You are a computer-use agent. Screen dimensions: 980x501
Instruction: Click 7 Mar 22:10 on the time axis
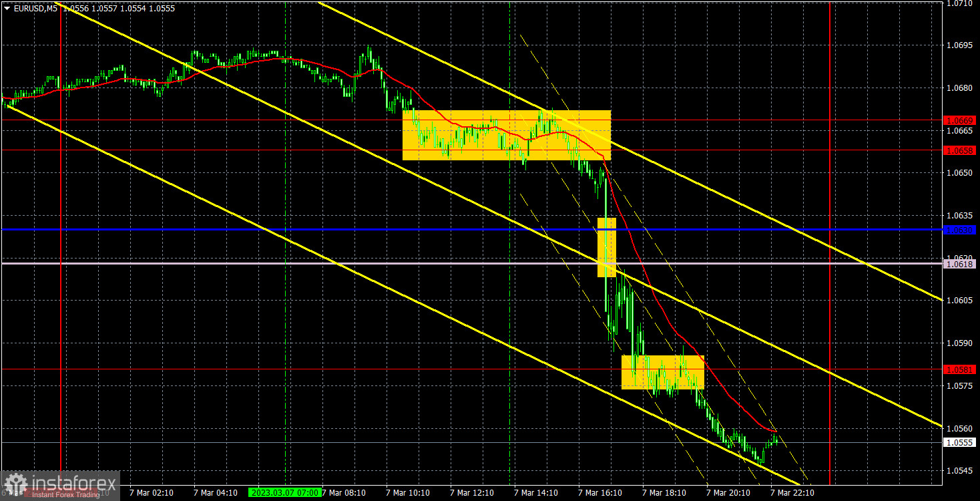point(792,492)
